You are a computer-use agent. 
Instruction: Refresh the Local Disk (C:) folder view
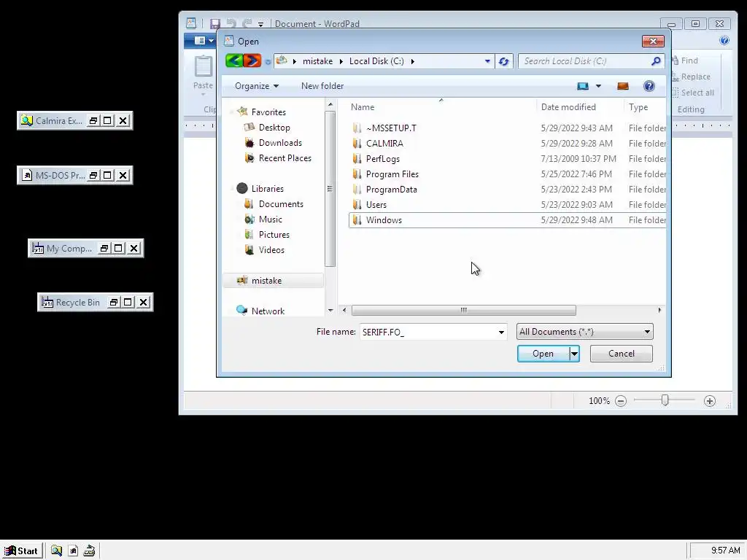[503, 61]
